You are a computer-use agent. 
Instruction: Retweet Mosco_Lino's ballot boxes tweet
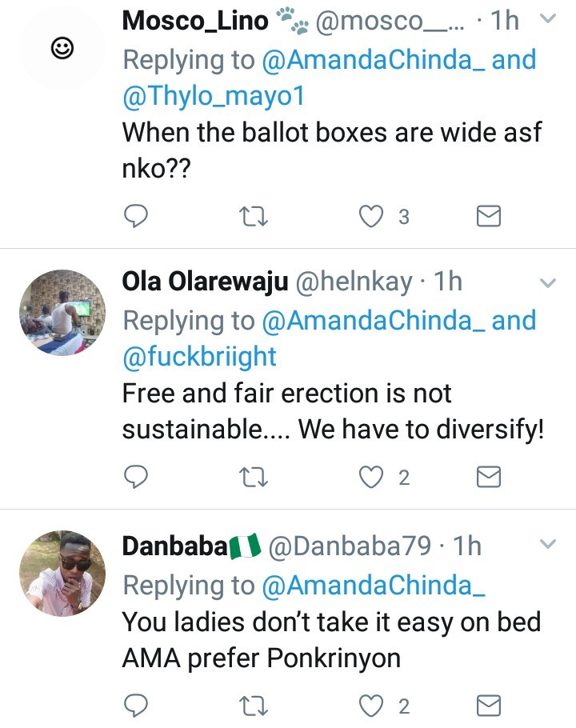pyautogui.click(x=254, y=216)
